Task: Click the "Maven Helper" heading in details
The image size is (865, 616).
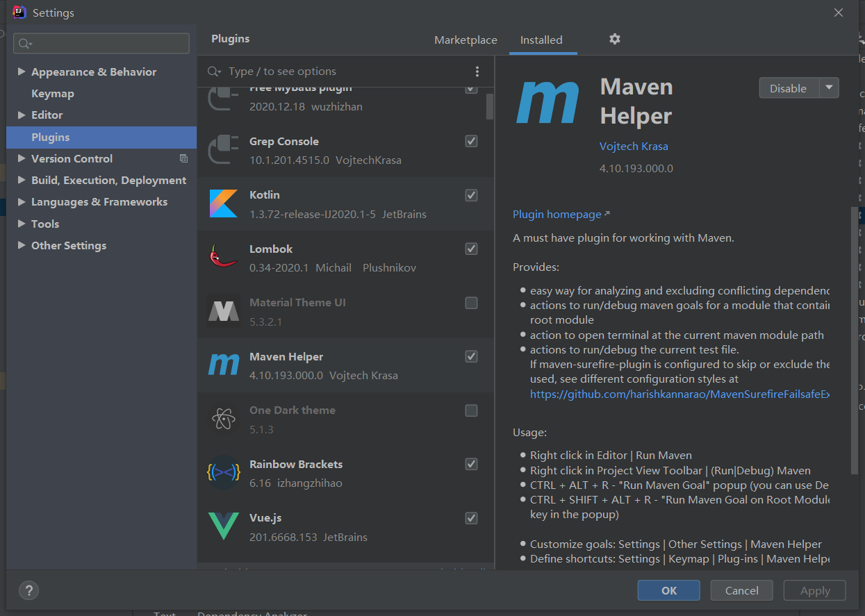Action: [x=636, y=101]
